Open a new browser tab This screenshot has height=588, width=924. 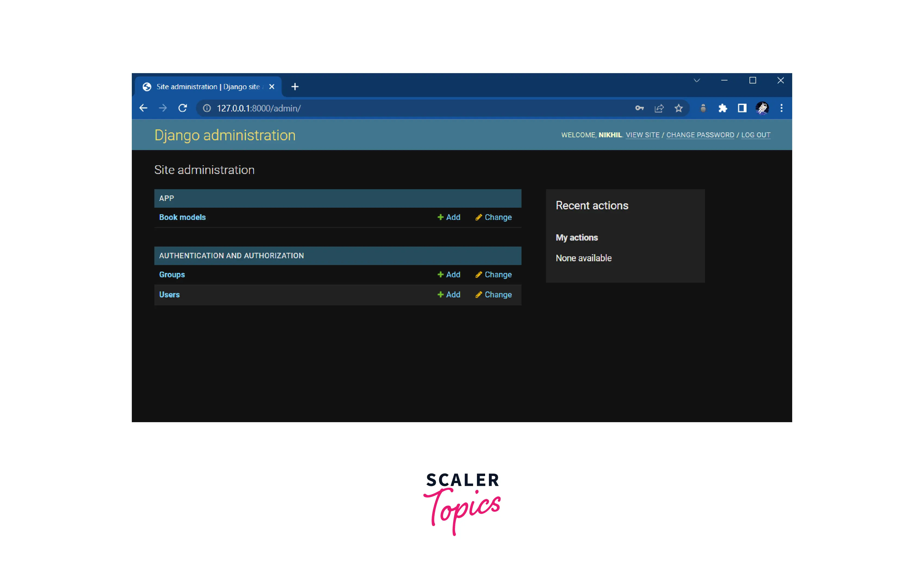pos(295,87)
